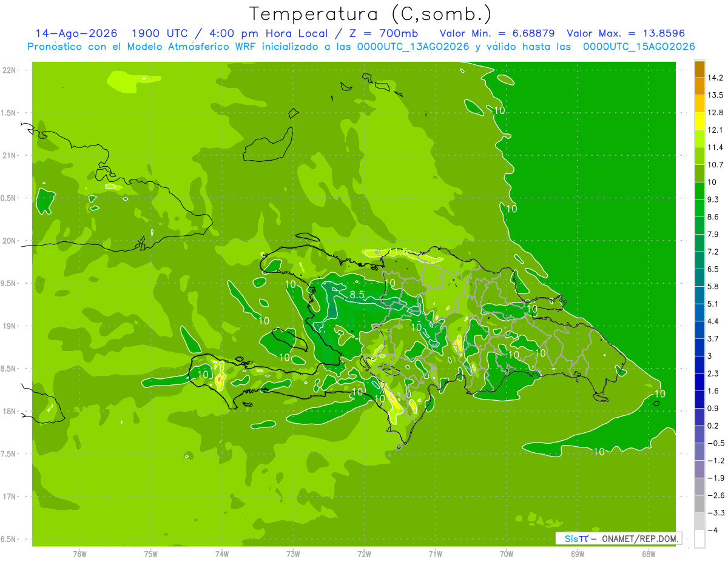This screenshot has width=728, height=562.
Task: Click the '6.5N' latitude axis label
Action: [9, 540]
